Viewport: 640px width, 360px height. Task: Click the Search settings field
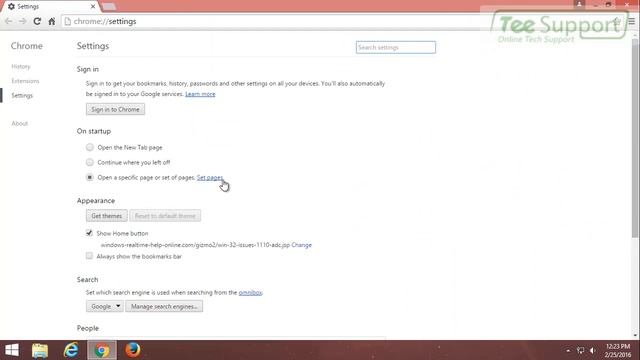[x=396, y=47]
